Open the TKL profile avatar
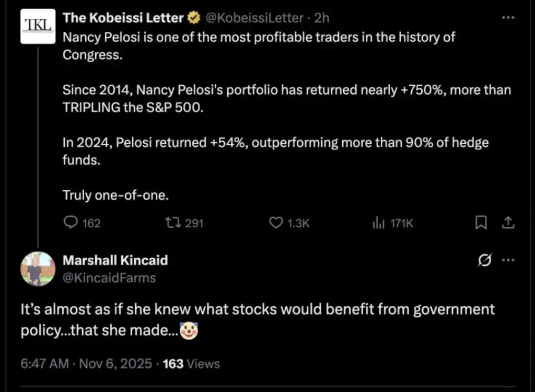 38,26
